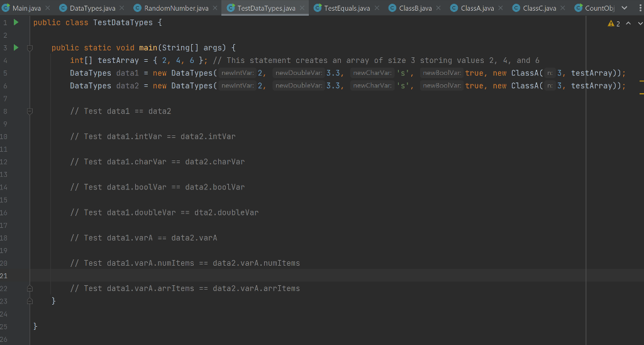Screen dimensions: 644x345
Task: Click the comment about data1.boolVar == data2.boolVar
Action: click(157, 187)
